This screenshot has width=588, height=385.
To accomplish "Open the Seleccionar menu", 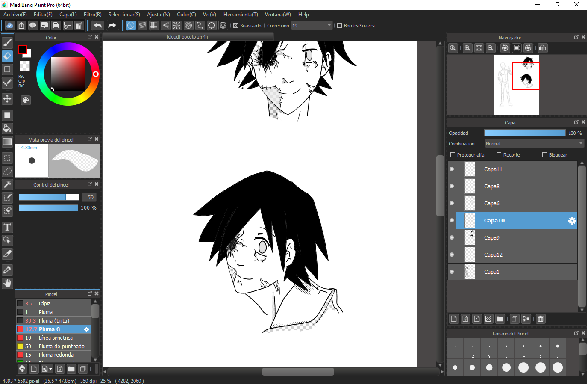I will point(124,15).
